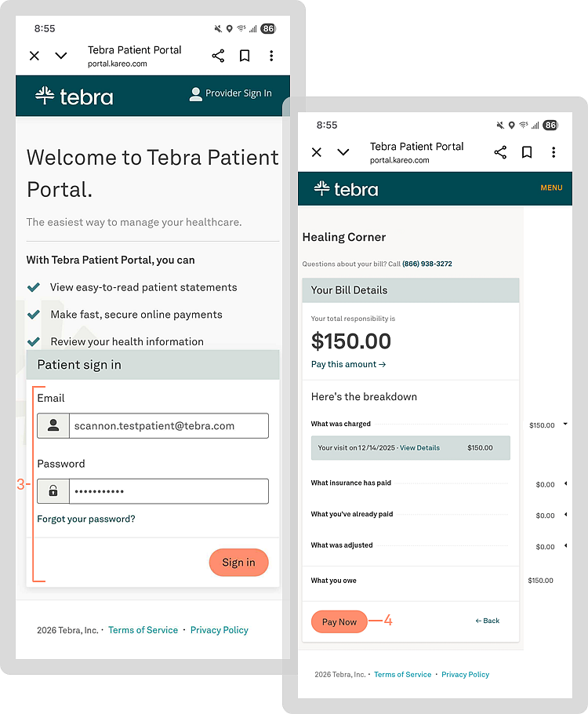The height and width of the screenshot is (714, 588).
Task: Open the three-dot browser menu
Action: click(270, 56)
